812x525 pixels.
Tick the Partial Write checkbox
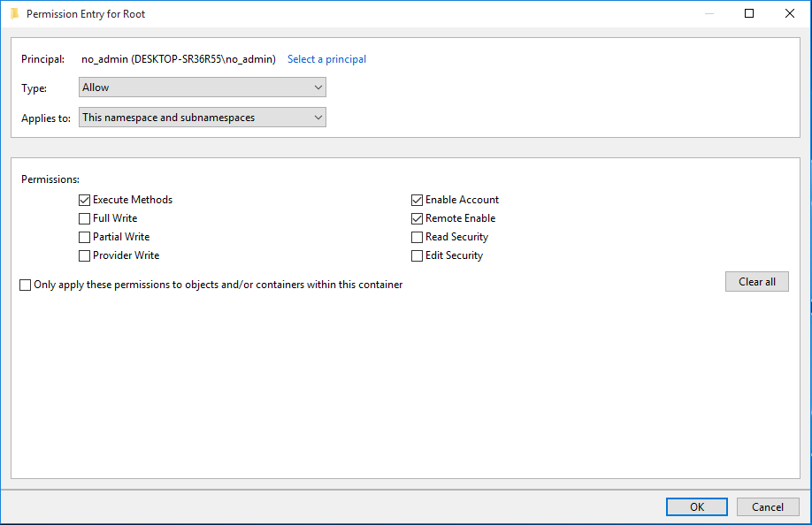coord(84,238)
